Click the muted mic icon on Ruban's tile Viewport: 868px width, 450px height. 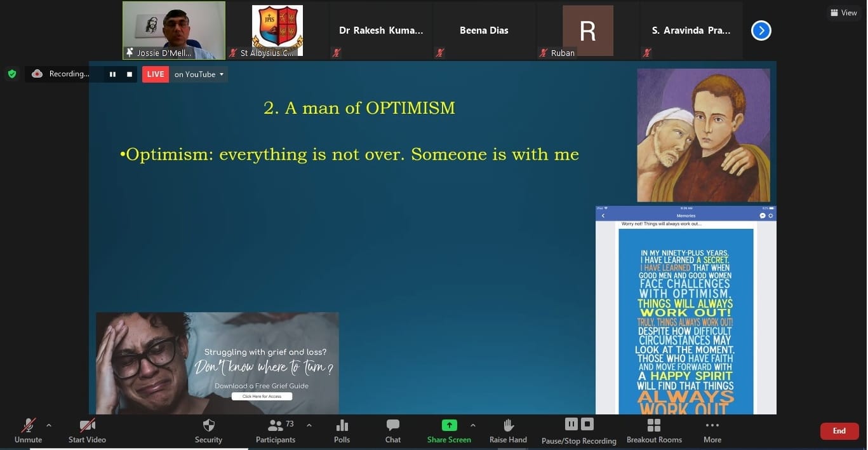(544, 53)
